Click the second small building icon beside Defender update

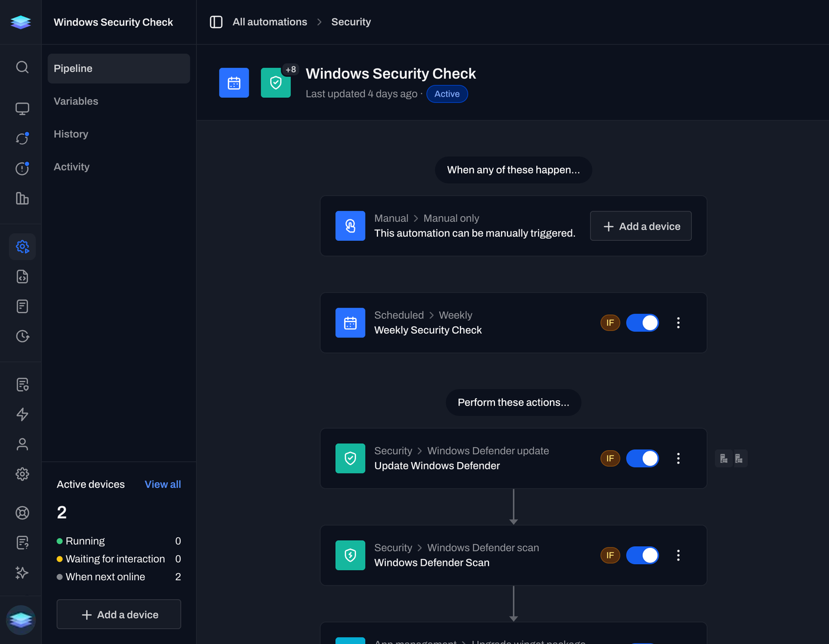coord(739,459)
